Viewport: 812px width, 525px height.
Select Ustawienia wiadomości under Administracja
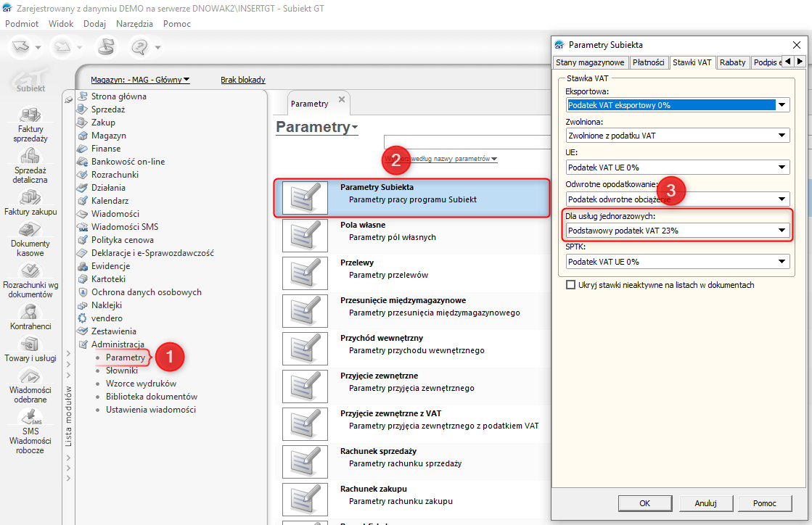pyautogui.click(x=151, y=409)
